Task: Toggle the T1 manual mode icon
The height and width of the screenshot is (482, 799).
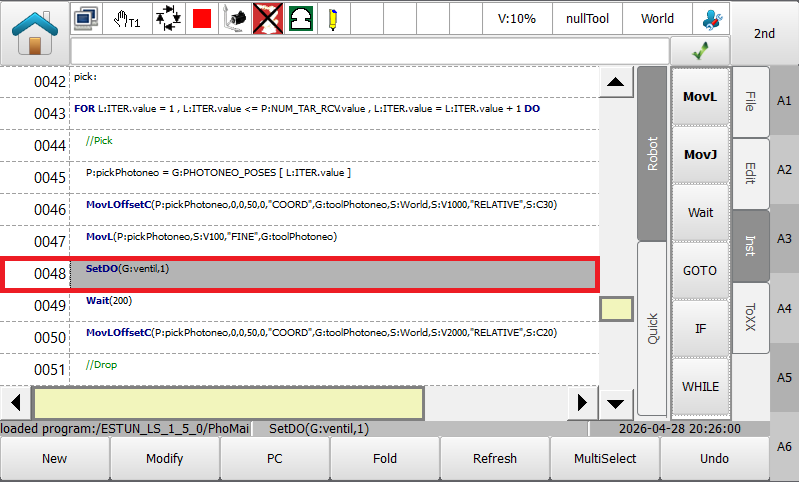Action: [x=127, y=19]
